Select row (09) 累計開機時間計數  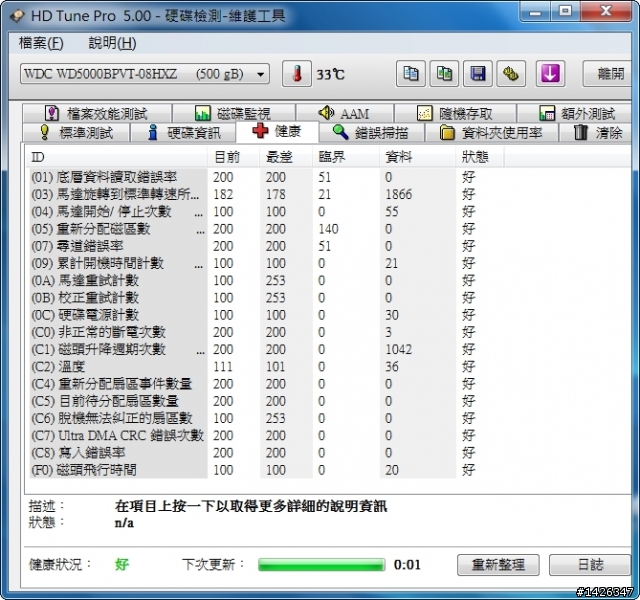click(267, 263)
